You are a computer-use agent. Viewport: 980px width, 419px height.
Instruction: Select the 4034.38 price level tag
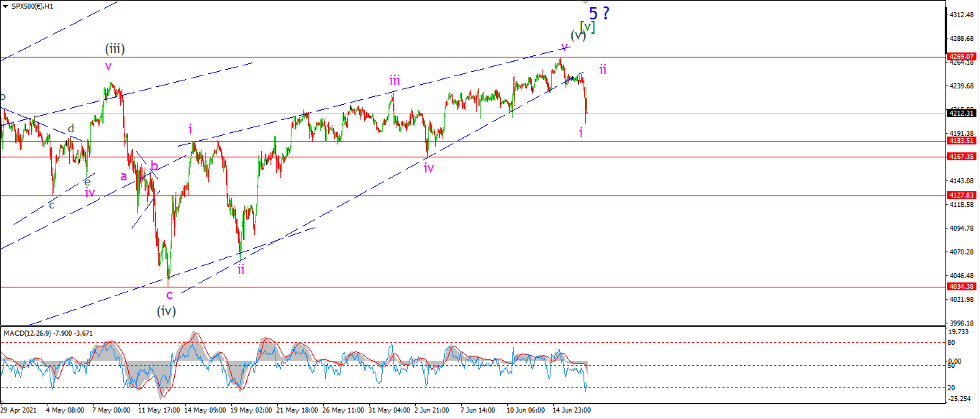(963, 286)
